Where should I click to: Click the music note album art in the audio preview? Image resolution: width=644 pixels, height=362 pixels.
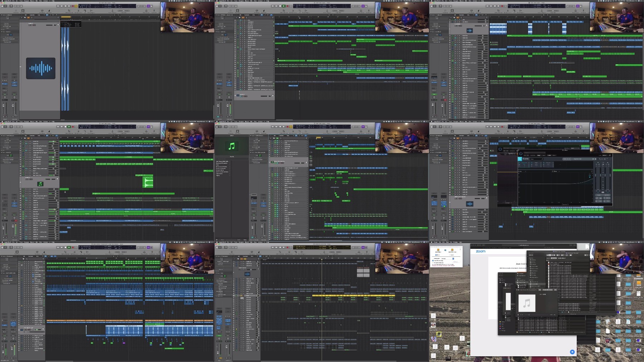click(527, 303)
